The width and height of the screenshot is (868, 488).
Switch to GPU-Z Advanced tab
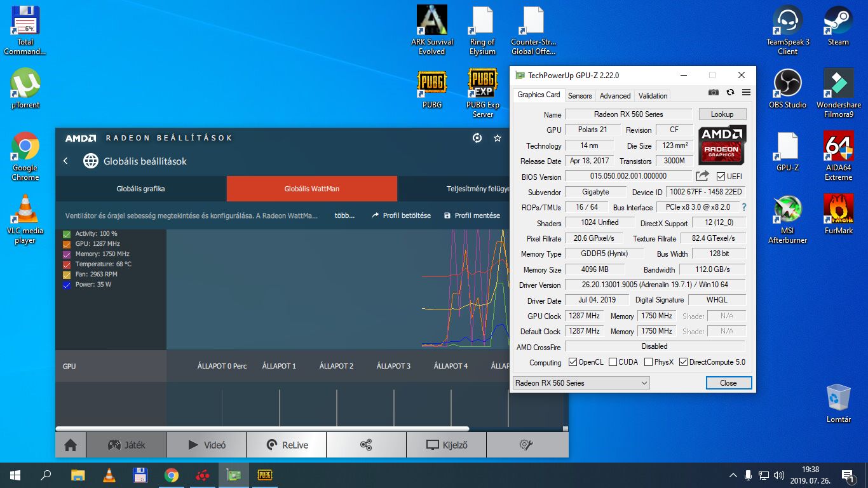click(x=615, y=95)
